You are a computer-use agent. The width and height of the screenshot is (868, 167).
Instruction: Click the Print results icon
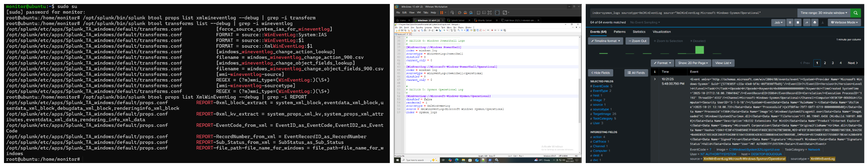point(815,23)
